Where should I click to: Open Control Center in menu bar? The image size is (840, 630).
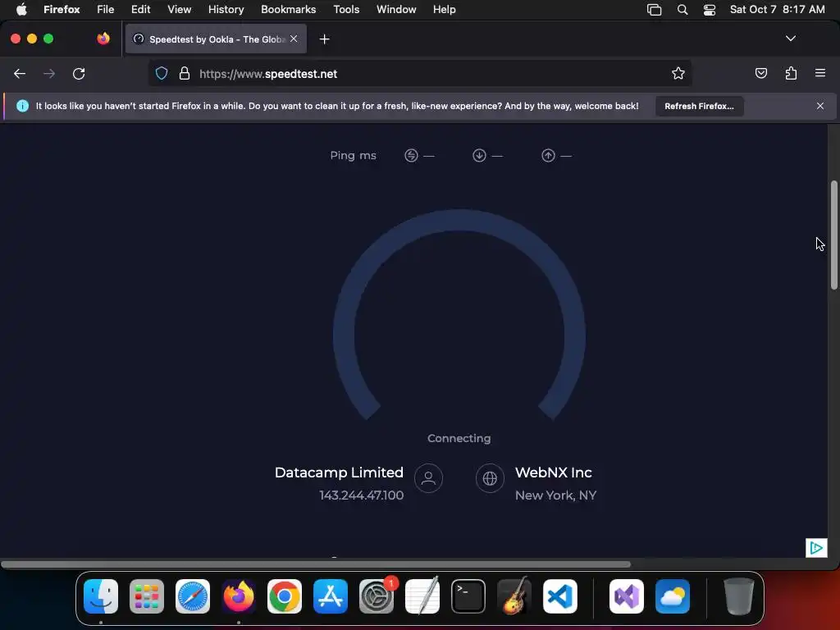click(x=710, y=10)
